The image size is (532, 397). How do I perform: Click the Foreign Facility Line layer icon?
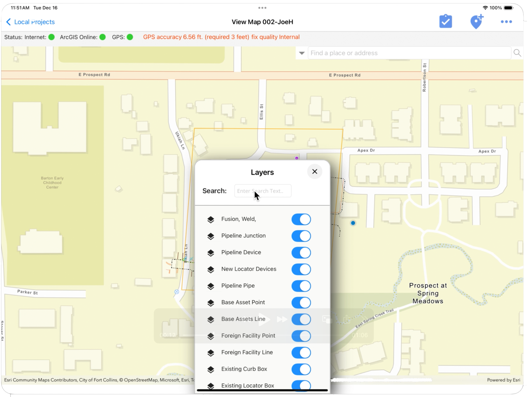(x=211, y=352)
